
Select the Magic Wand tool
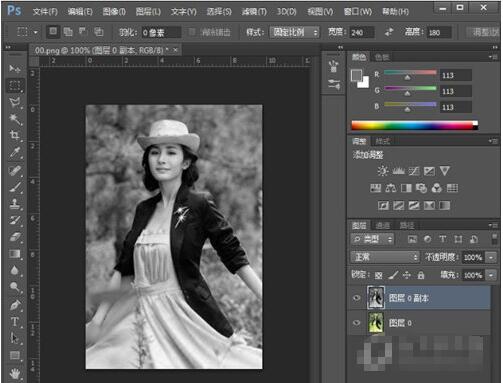[x=15, y=119]
